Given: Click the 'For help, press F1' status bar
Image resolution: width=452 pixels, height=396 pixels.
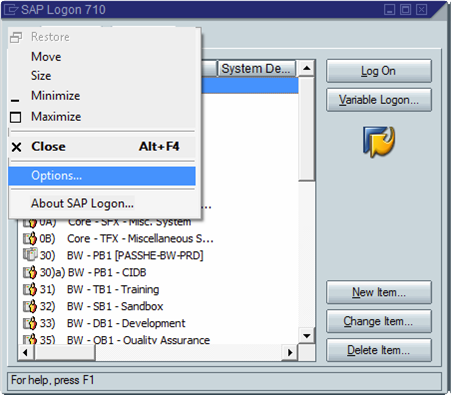Looking at the screenshot, I should tap(224, 380).
